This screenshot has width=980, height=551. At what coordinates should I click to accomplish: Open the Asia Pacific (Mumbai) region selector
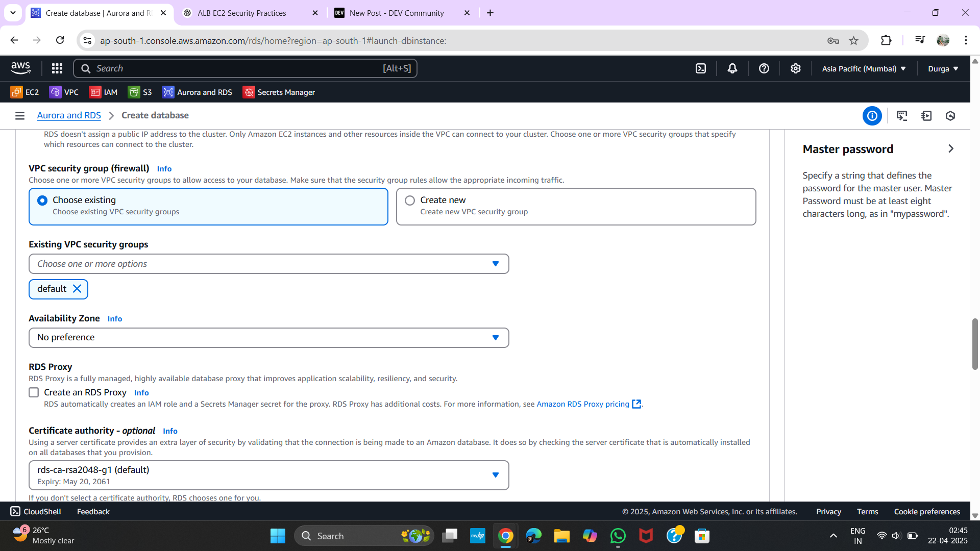click(x=864, y=68)
